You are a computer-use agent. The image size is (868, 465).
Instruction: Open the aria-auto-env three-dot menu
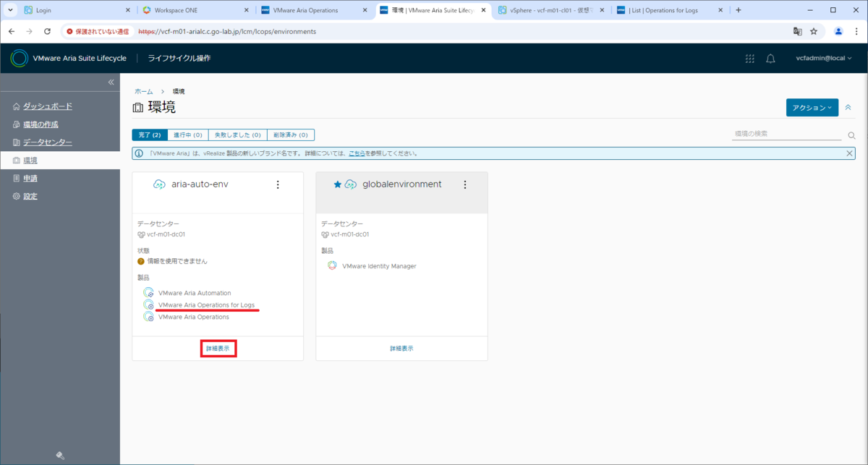point(278,185)
